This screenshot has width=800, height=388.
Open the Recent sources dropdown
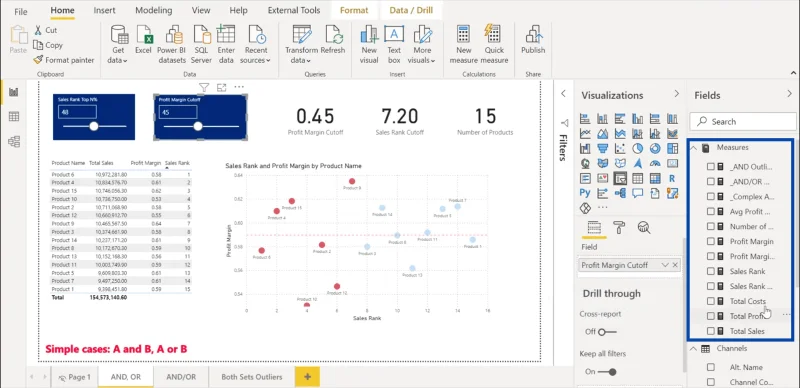pos(256,45)
